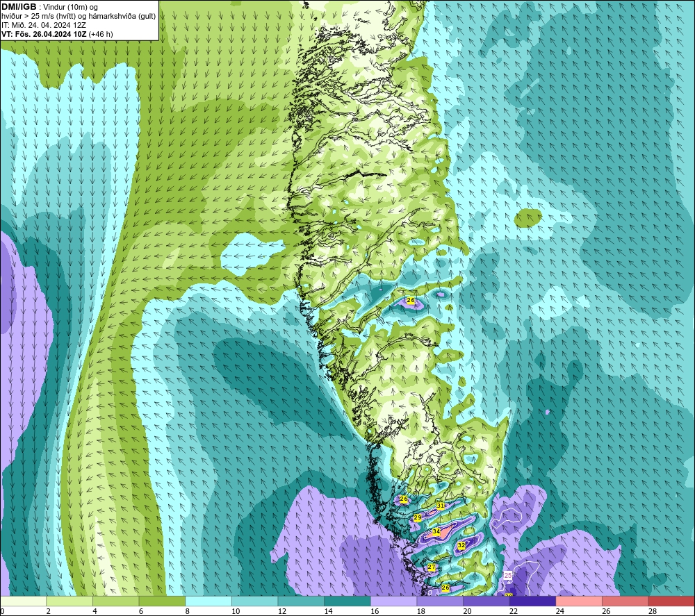This screenshot has height=616, width=695.
Task: Click the 16–18 m/s light purple legend swatch
Action: 393,601
